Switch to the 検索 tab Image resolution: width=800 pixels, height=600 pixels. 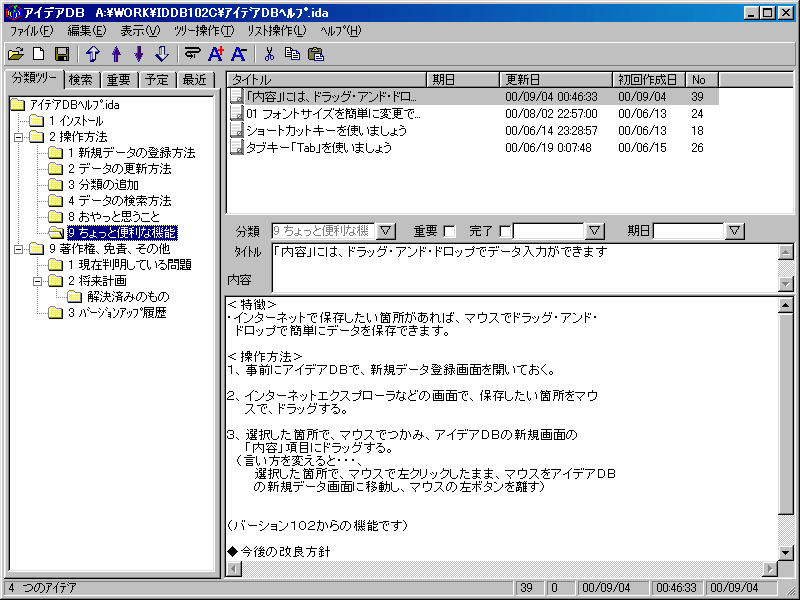point(81,80)
